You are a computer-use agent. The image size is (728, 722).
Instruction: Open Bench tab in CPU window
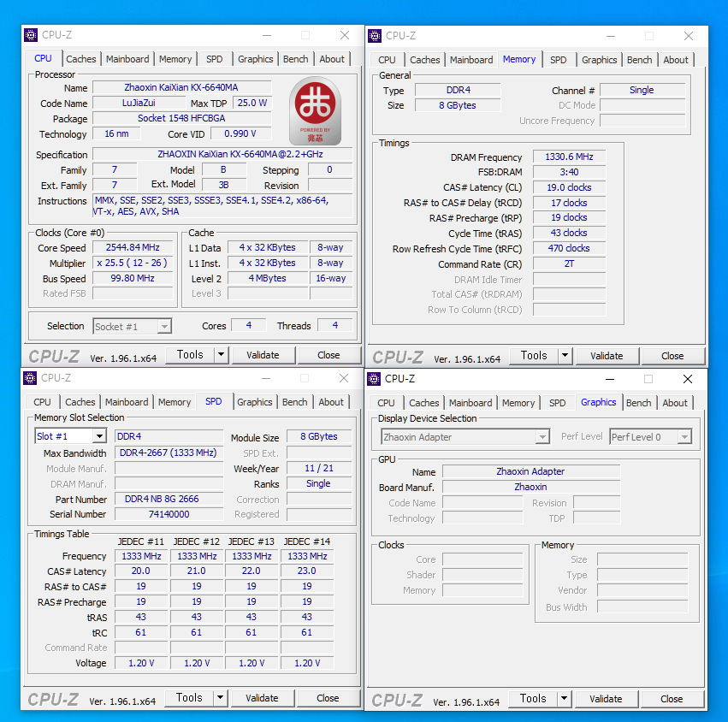click(x=296, y=59)
